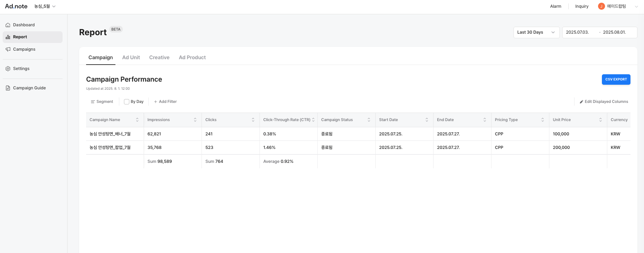Switch to the Ad Unit tab

tap(131, 58)
